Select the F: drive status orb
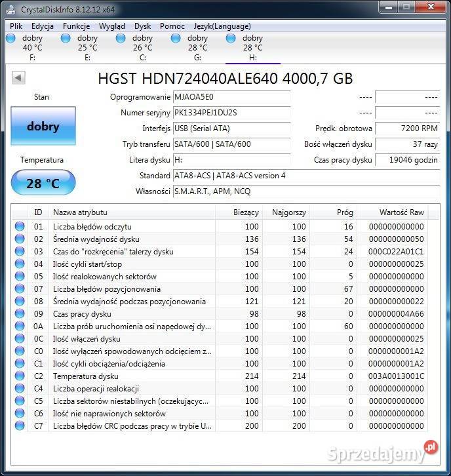 coord(11,39)
